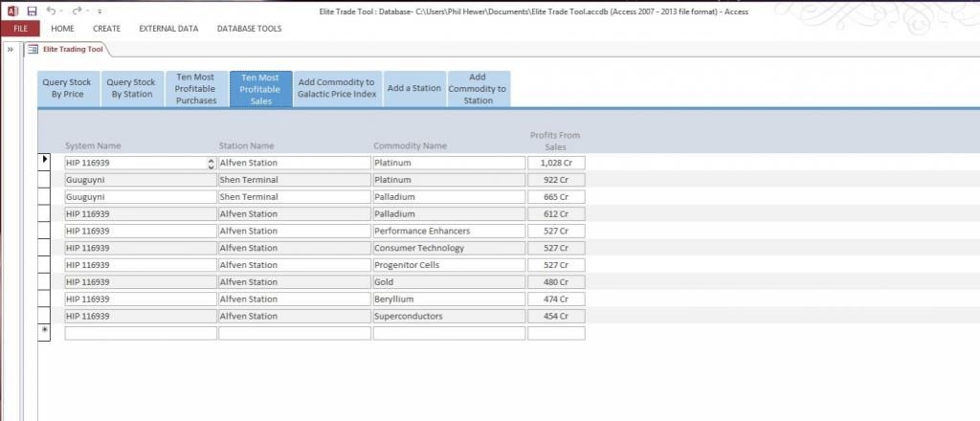Click the Consumer Technology commodity field
This screenshot has width=980, height=421.
[x=449, y=248]
